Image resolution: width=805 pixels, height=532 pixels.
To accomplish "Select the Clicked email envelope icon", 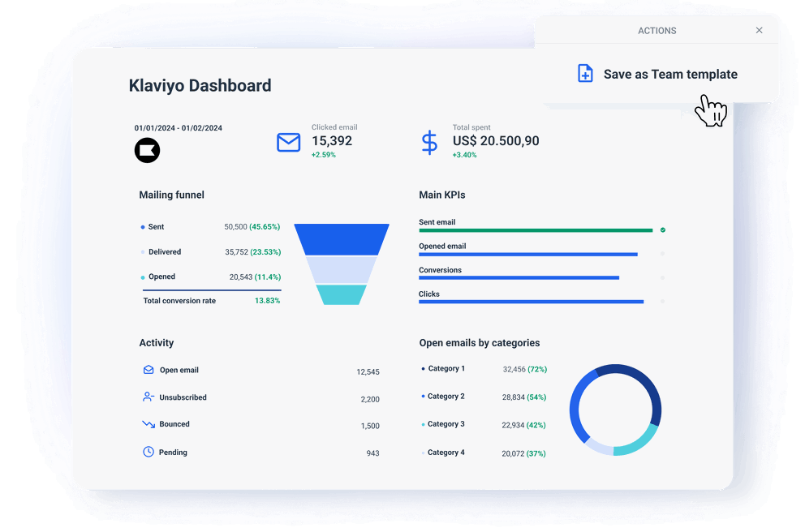I will click(x=288, y=143).
